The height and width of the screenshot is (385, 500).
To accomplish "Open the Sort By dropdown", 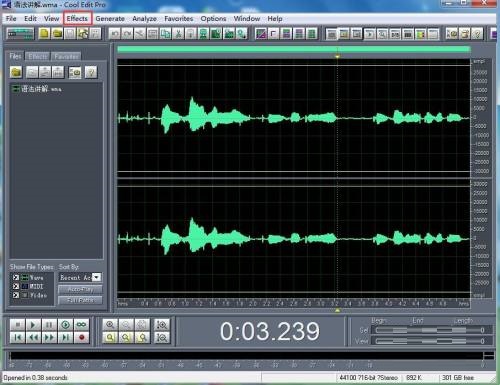I will tap(96, 277).
